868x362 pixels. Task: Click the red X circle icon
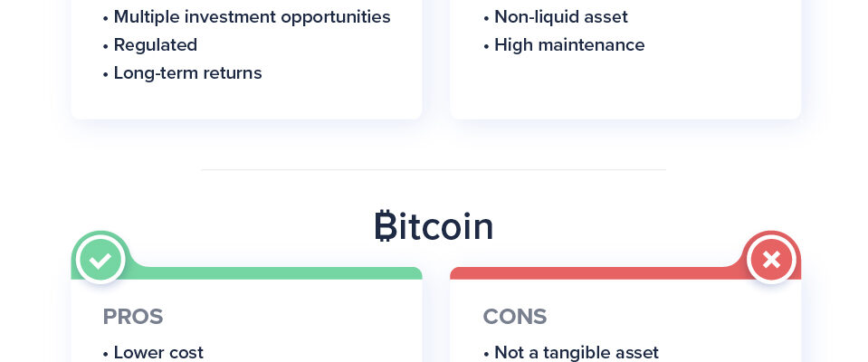pyautogui.click(x=771, y=260)
